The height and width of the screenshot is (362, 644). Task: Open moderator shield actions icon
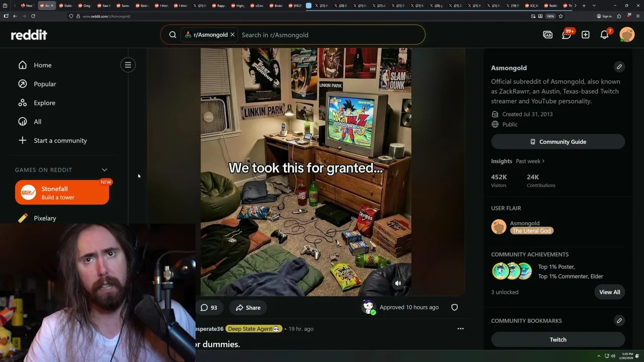pos(454,307)
